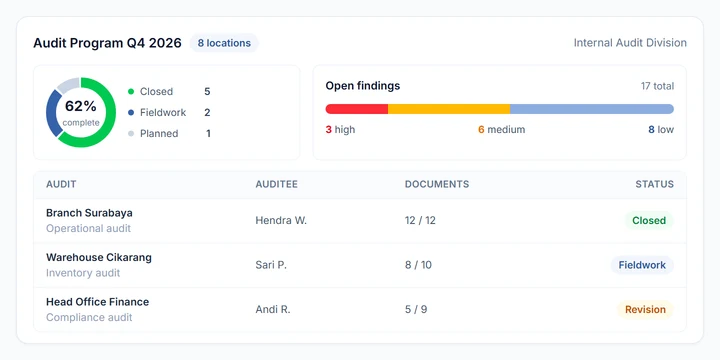Click the orange Revision status badge
Image resolution: width=720 pixels, height=360 pixels.
[645, 309]
